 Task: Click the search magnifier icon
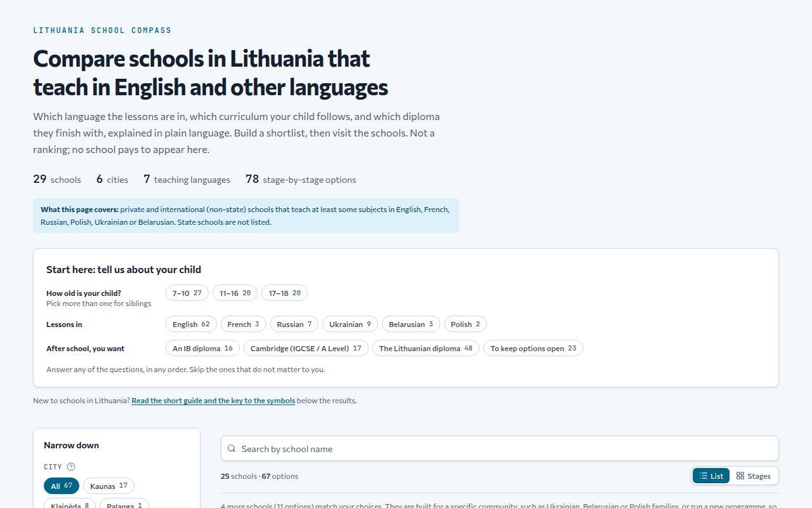[232, 448]
